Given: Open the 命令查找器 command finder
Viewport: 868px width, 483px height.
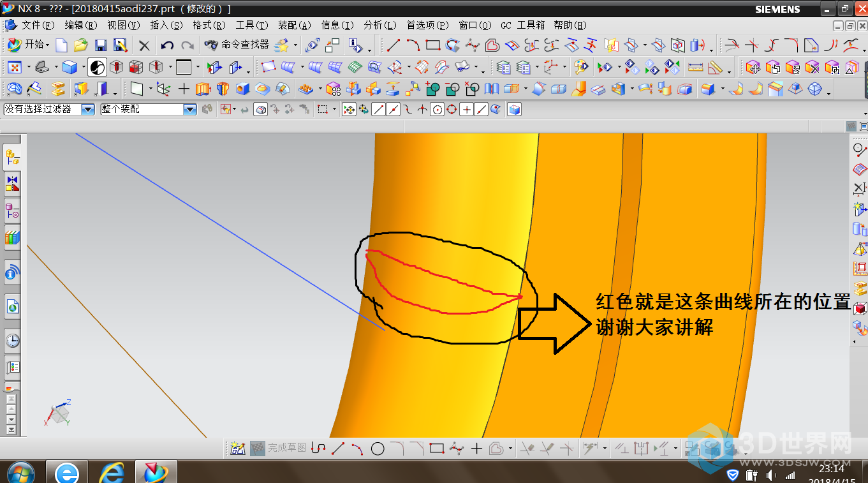Looking at the screenshot, I should 236,45.
